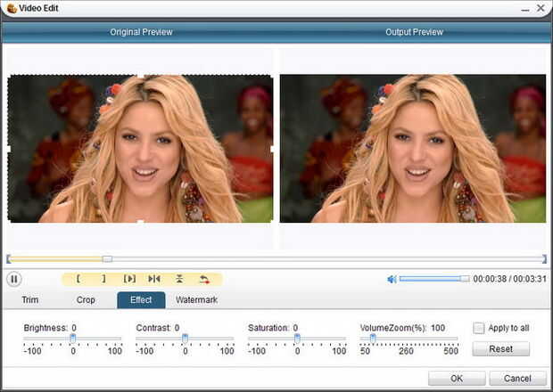Click the Saturation slider handle

click(297, 339)
